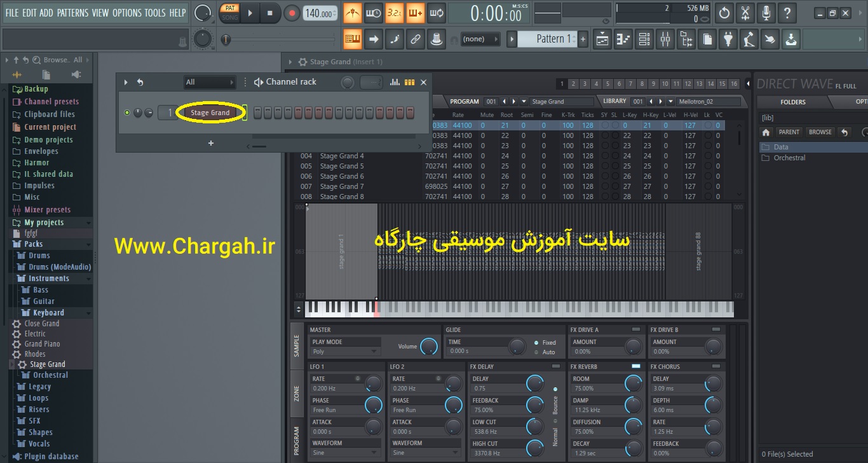Click the BROWSE button
This screenshot has width=868, height=463.
[820, 132]
